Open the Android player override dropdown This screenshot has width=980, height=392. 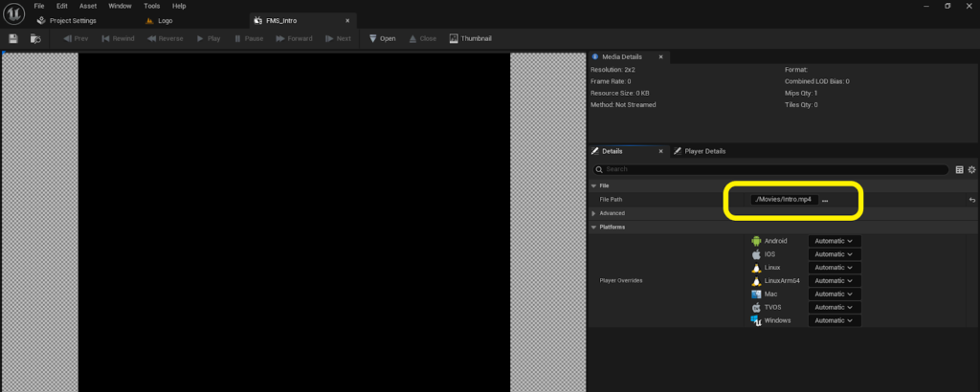(x=834, y=241)
